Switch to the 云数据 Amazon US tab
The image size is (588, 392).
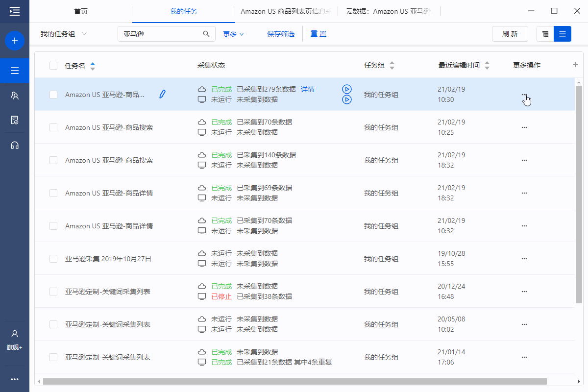[391, 11]
